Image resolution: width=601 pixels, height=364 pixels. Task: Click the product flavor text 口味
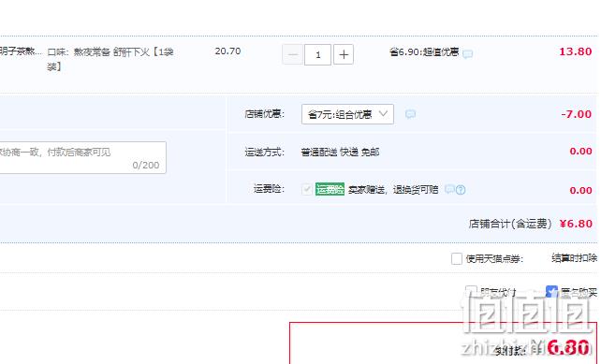click(110, 59)
